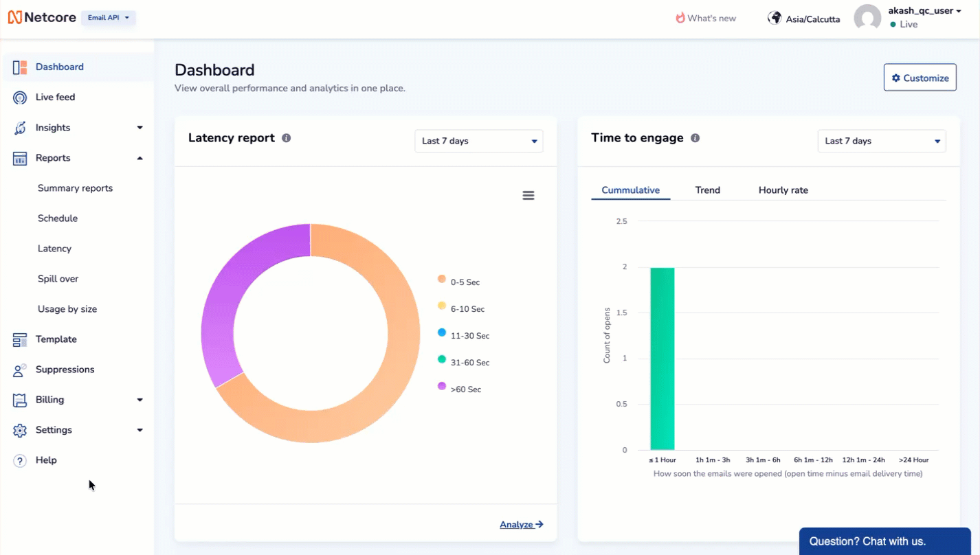Click the Suppressions sidebar icon
The height and width of the screenshot is (555, 980).
tap(19, 369)
